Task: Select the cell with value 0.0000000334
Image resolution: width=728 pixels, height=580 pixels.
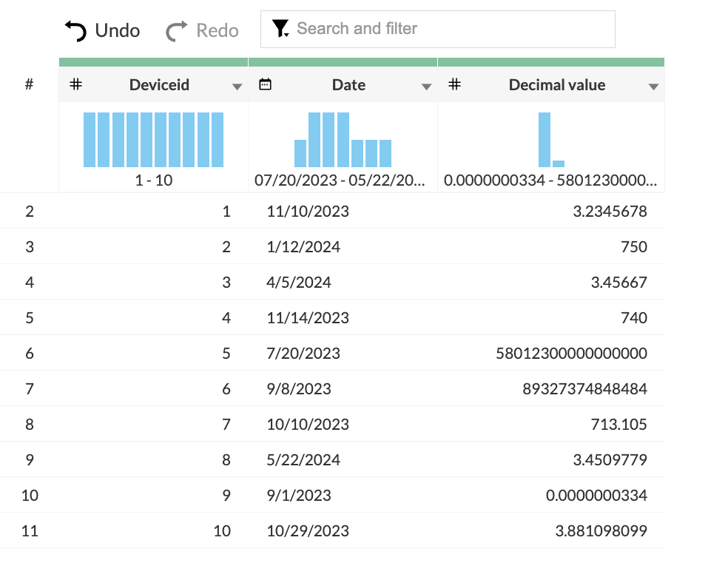Action: 596,496
